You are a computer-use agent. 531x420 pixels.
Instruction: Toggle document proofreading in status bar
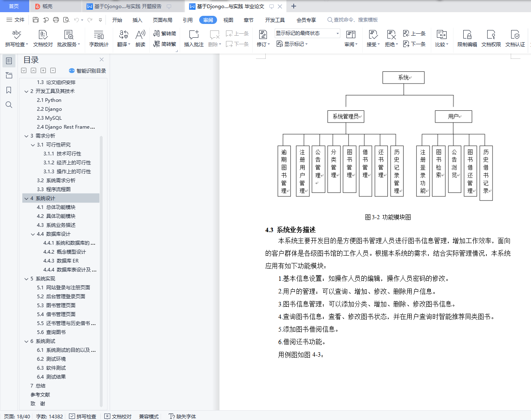click(x=118, y=416)
